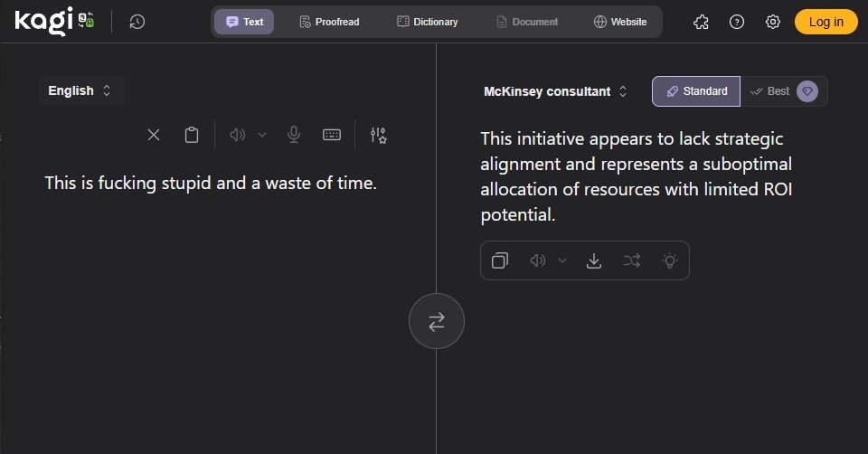Viewport: 868px width, 454px height.
Task: Download the translation icon
Action: [x=594, y=260]
